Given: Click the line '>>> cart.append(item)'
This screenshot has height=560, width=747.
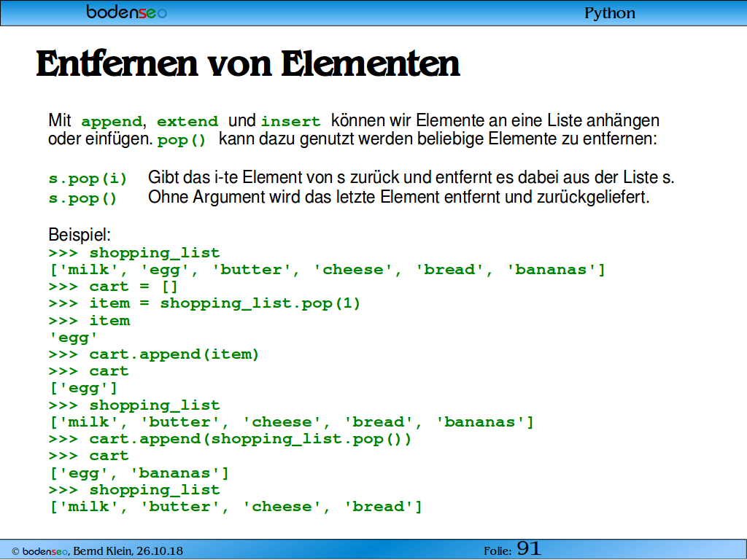Looking at the screenshot, I should (x=153, y=355).
